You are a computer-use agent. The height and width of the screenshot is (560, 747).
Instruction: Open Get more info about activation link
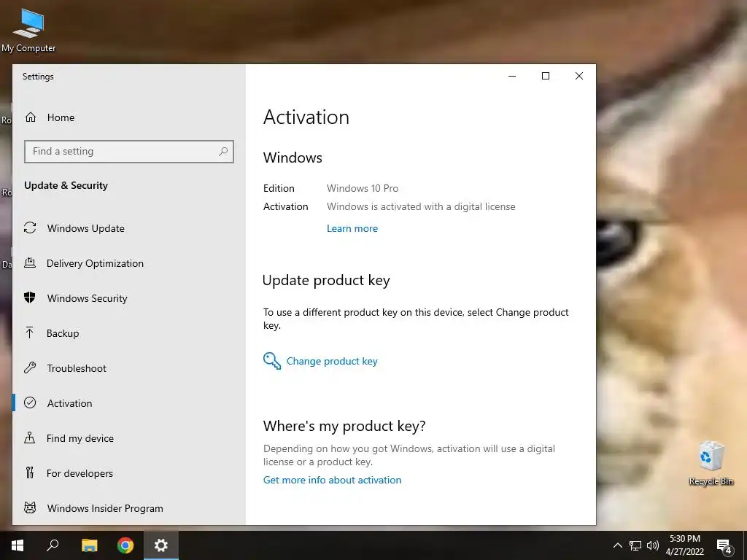click(332, 480)
